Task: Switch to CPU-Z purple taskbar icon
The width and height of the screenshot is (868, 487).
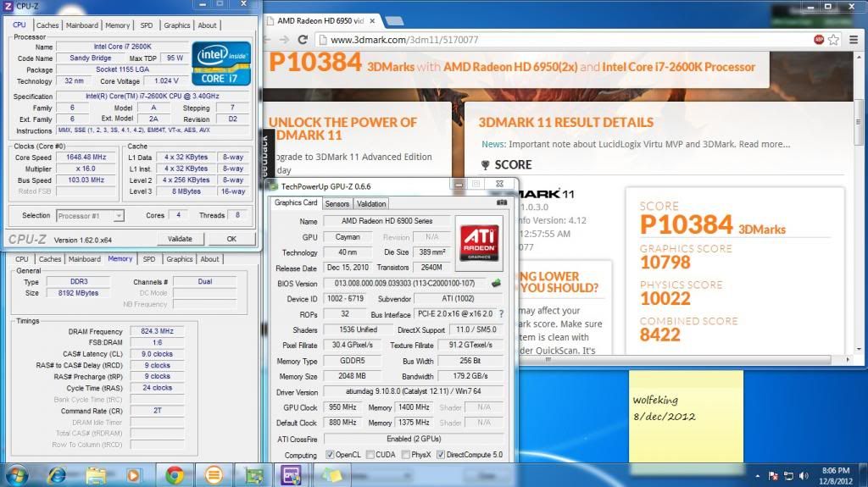Action: 292,475
